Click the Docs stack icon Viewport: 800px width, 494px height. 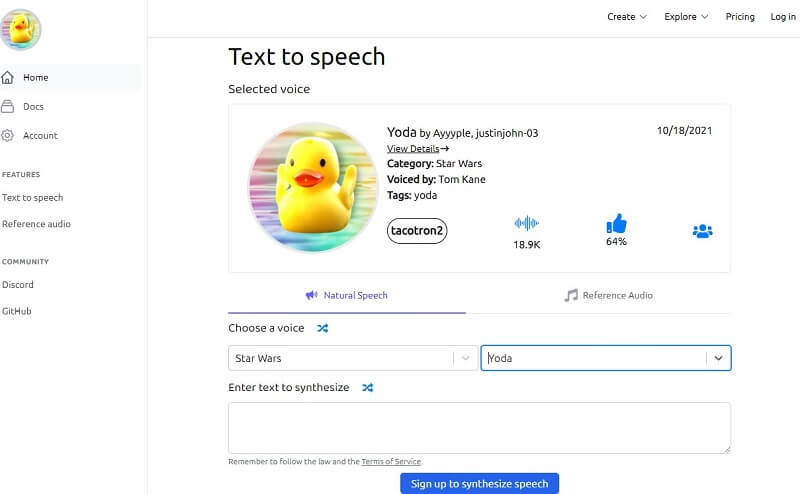[8, 106]
